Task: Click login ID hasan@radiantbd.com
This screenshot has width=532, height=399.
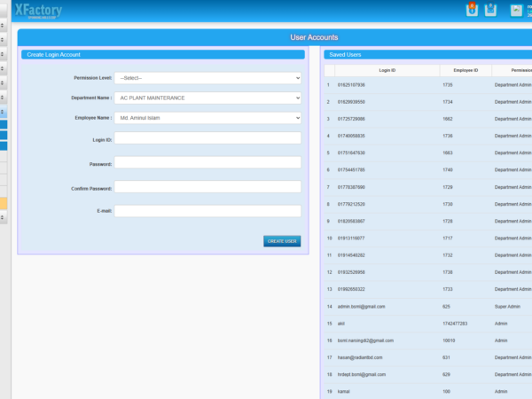Action: pyautogui.click(x=360, y=357)
